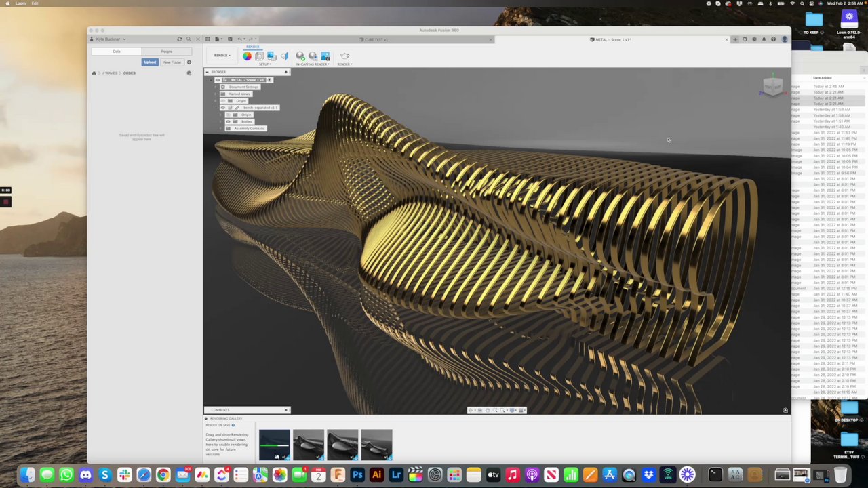868x488 pixels.
Task: Open the Appearance color wheel tool
Action: click(247, 56)
